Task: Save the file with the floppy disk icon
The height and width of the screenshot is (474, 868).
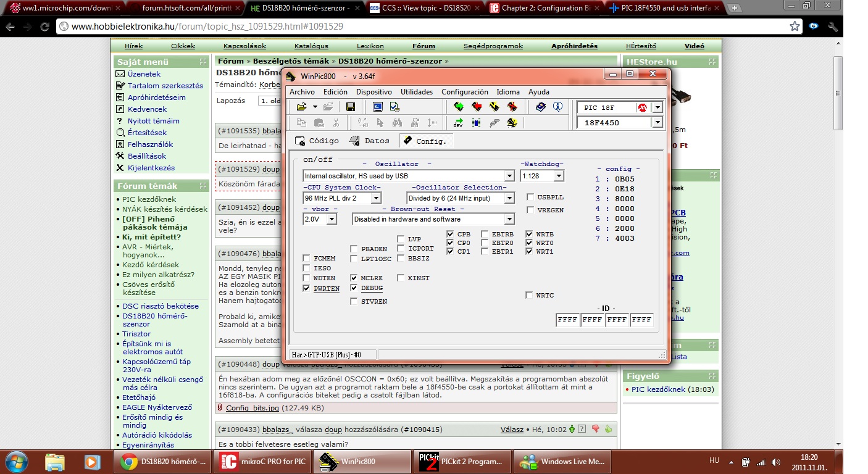Action: click(351, 107)
